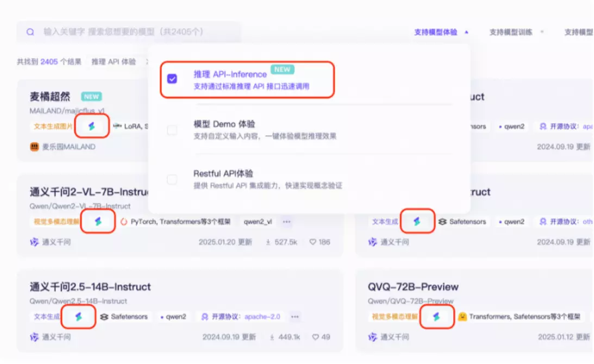
Task: Click the PyTorch icon on Qwen2-VL card
Action: [124, 222]
